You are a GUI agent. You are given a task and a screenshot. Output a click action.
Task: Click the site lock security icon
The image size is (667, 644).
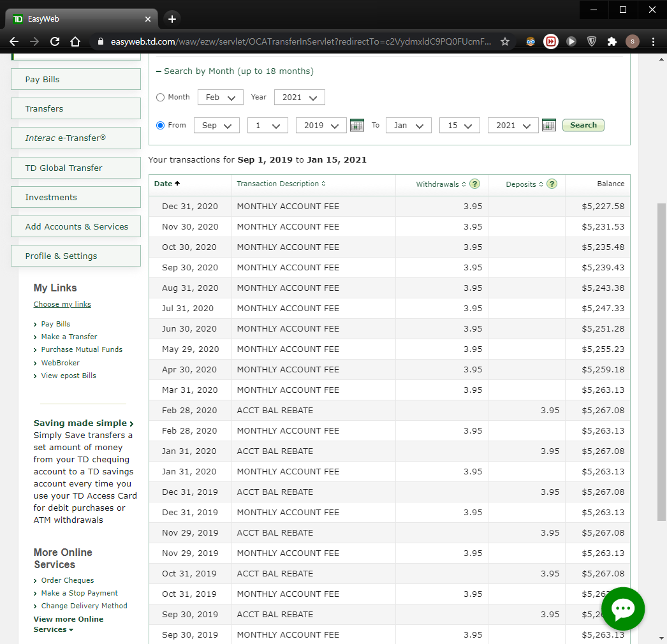click(101, 41)
